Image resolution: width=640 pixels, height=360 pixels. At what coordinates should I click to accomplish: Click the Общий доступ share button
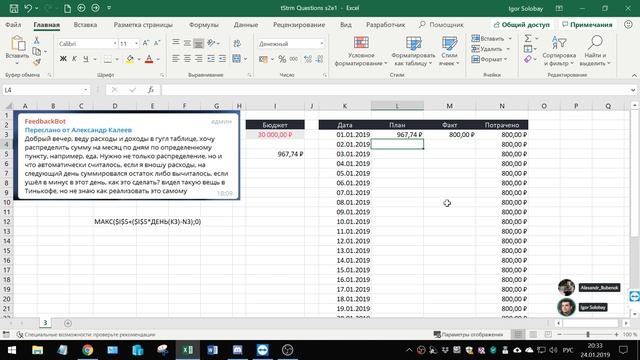pyautogui.click(x=522, y=24)
